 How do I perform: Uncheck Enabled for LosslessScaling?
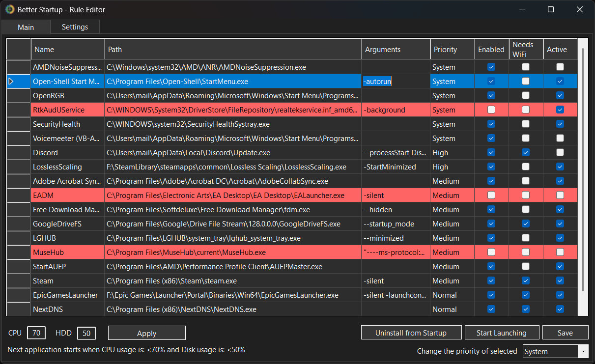tap(491, 167)
